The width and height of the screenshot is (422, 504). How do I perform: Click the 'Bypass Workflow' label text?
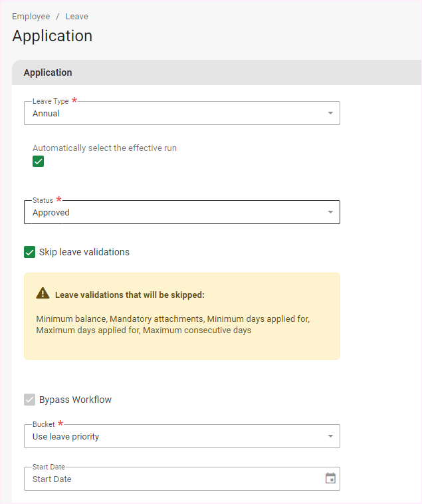pyautogui.click(x=75, y=400)
